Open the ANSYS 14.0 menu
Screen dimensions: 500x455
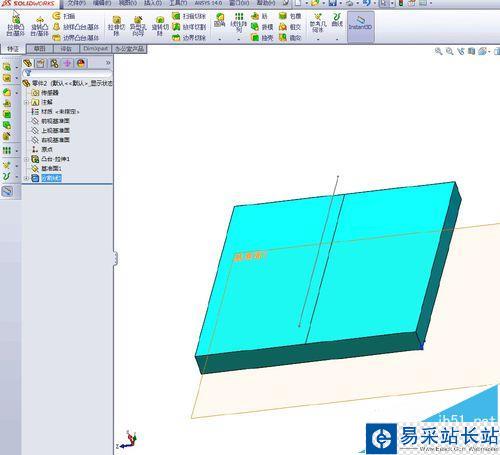coord(208,3)
